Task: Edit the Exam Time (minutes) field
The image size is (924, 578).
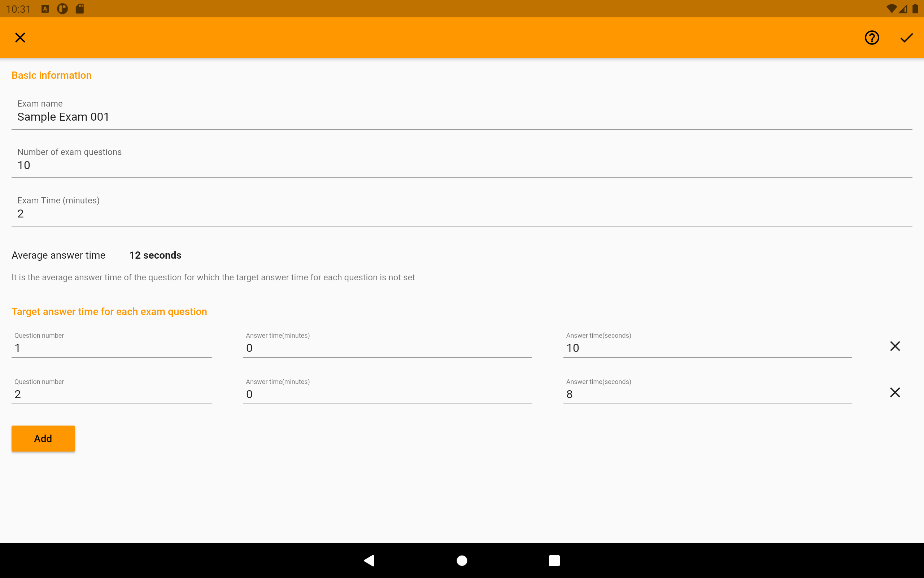Action: [462, 210]
